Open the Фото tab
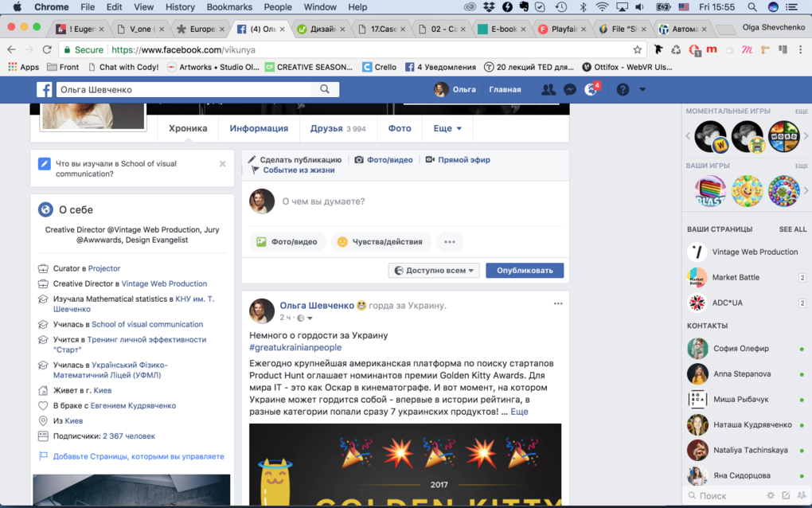This screenshot has width=812, height=508. (x=400, y=128)
